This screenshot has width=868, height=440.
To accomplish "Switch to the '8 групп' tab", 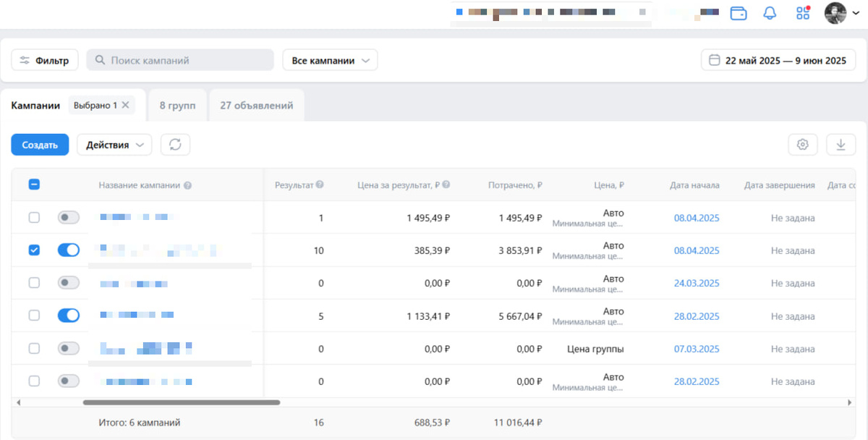I will [177, 105].
